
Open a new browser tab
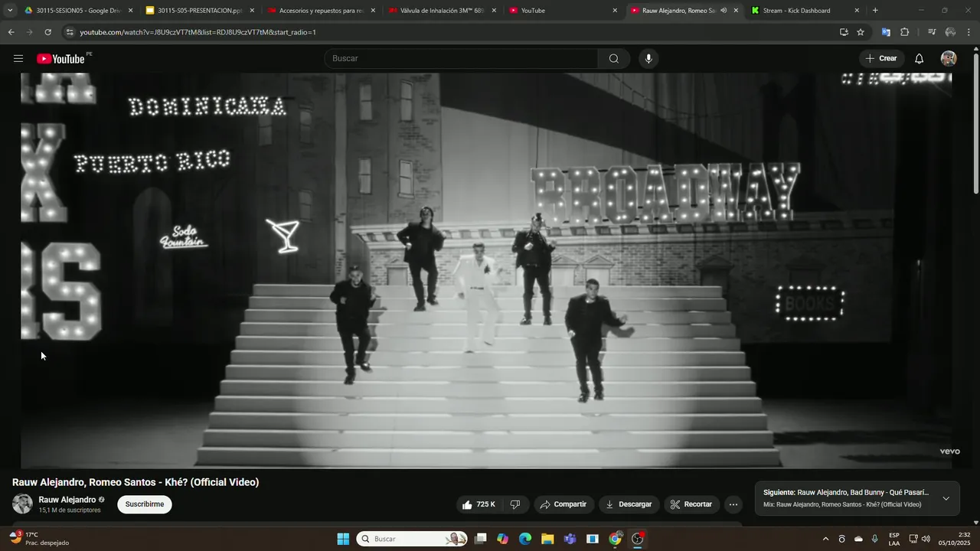click(875, 11)
